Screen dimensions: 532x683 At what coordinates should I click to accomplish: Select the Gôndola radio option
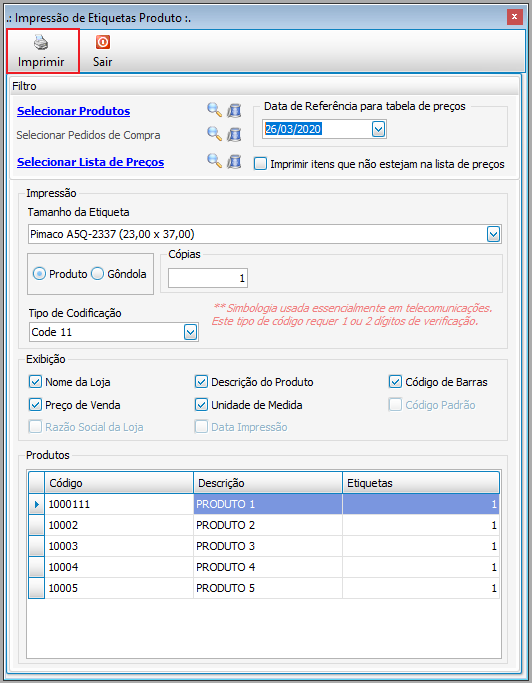[x=97, y=274]
